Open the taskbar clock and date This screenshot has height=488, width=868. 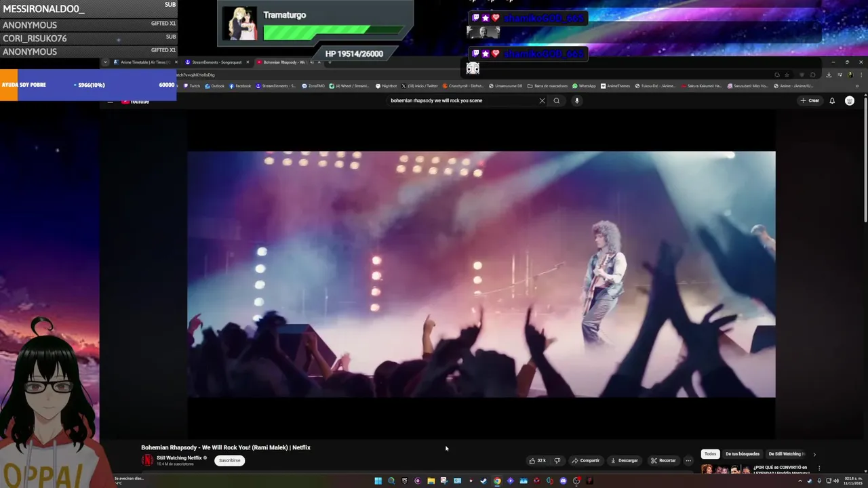click(853, 481)
